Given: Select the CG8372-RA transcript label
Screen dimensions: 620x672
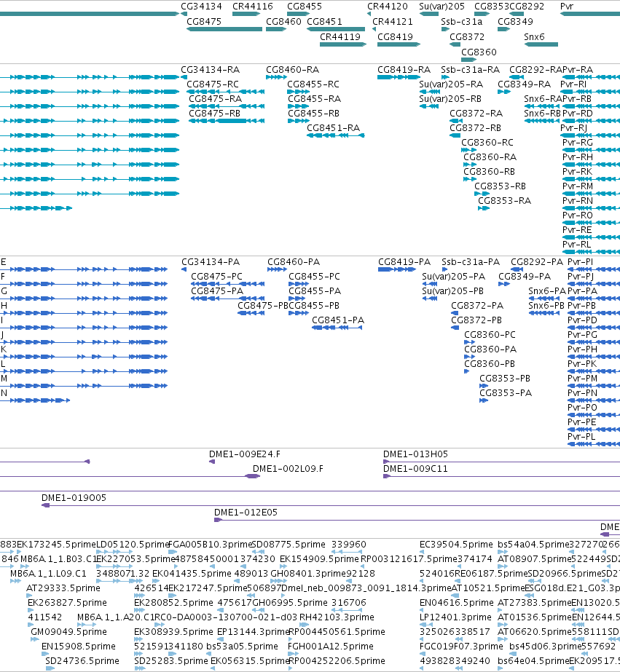Looking at the screenshot, I should 476,114.
